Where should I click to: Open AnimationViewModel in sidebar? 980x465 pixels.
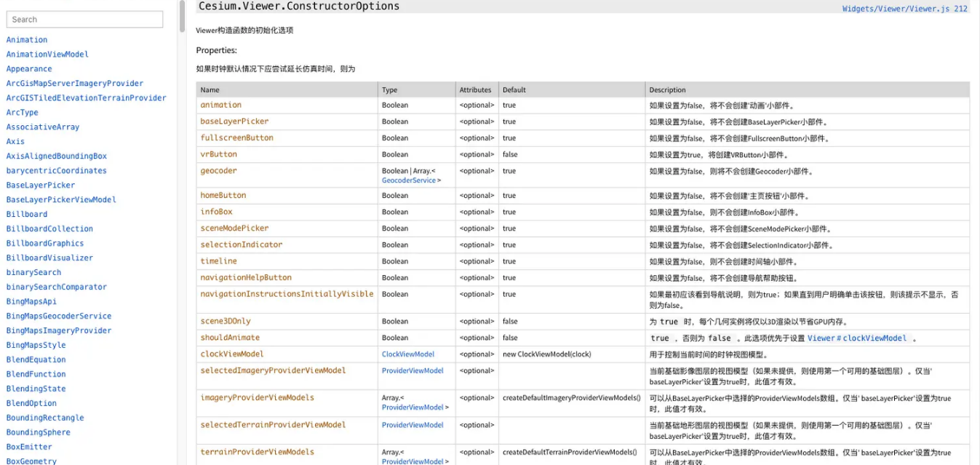[47, 55]
